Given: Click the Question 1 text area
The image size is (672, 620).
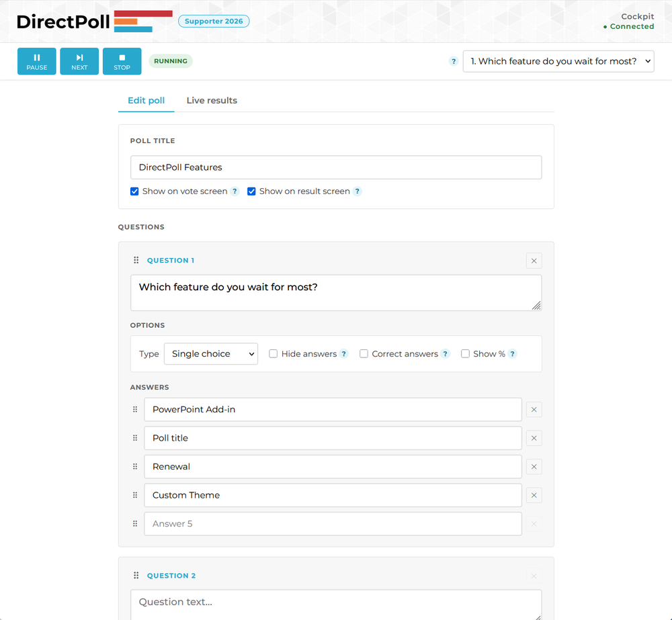Looking at the screenshot, I should point(336,293).
